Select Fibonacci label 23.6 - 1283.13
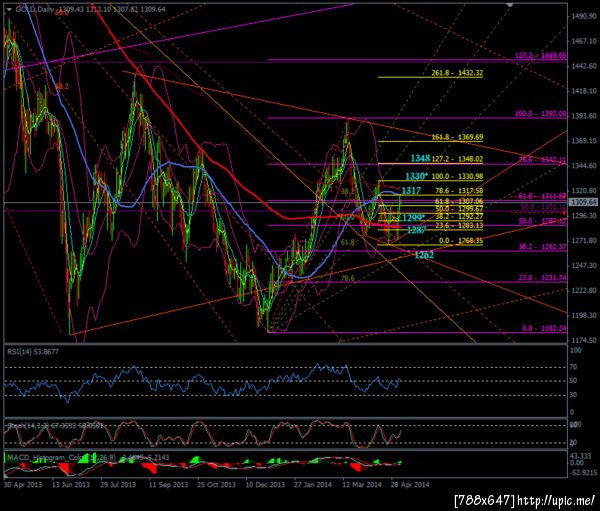 tap(459, 225)
